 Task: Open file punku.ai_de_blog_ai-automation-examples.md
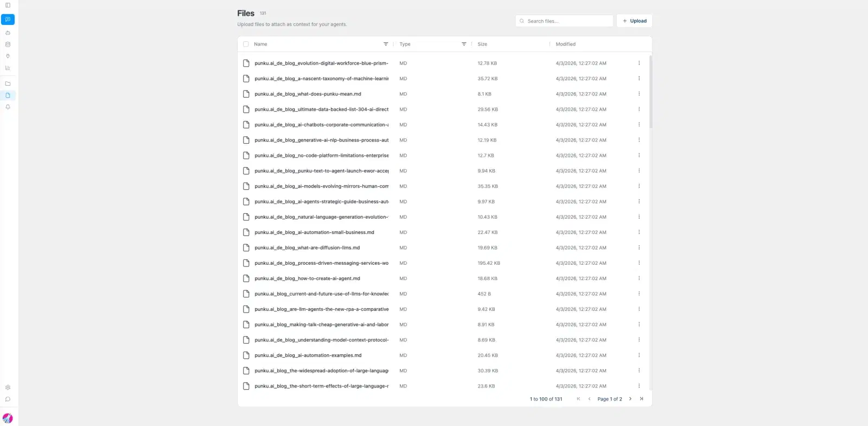tap(308, 355)
